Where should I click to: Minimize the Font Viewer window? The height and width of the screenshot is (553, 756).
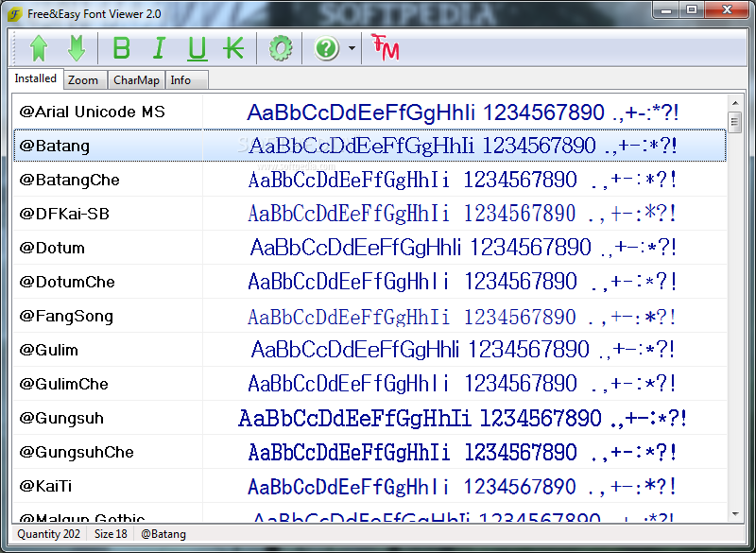[667, 10]
